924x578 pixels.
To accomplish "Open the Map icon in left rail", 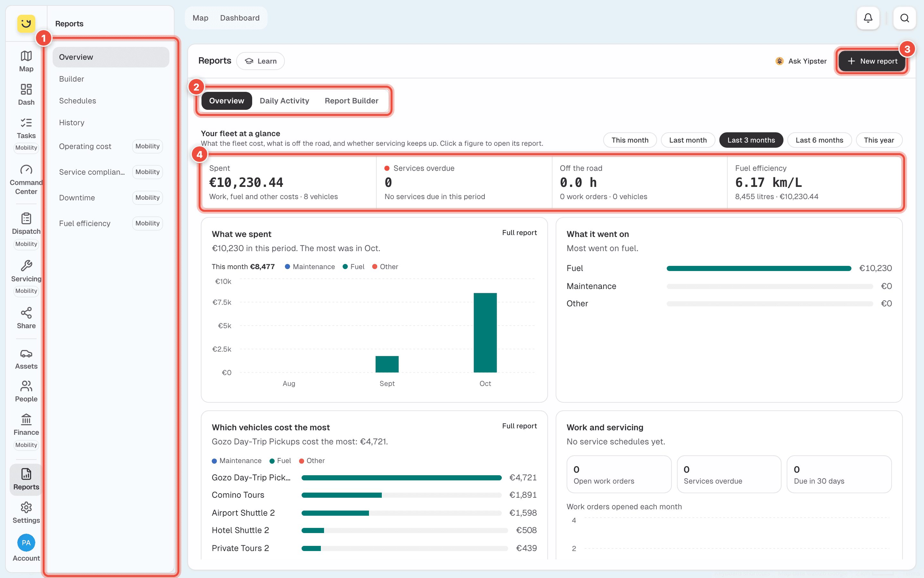I will [26, 56].
